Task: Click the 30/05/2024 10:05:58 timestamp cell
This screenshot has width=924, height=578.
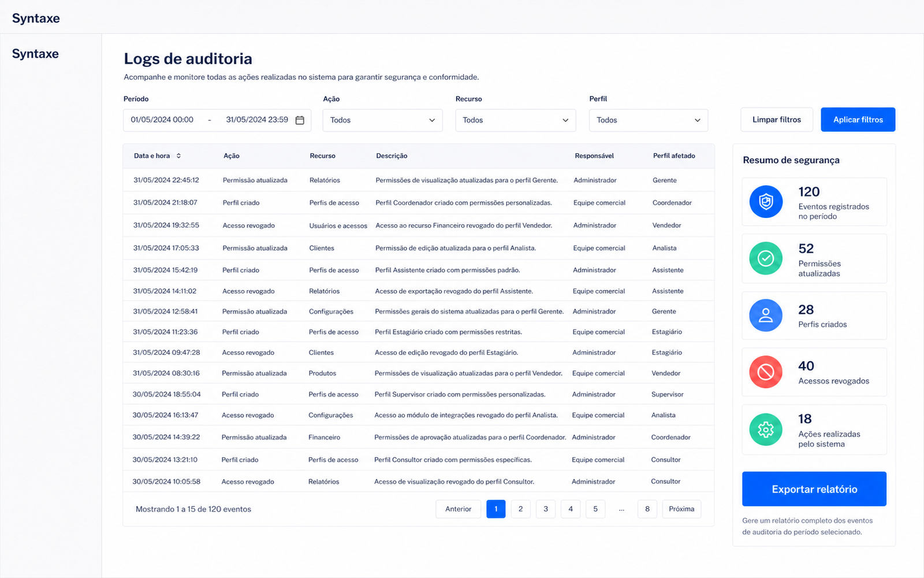Action: click(x=166, y=481)
